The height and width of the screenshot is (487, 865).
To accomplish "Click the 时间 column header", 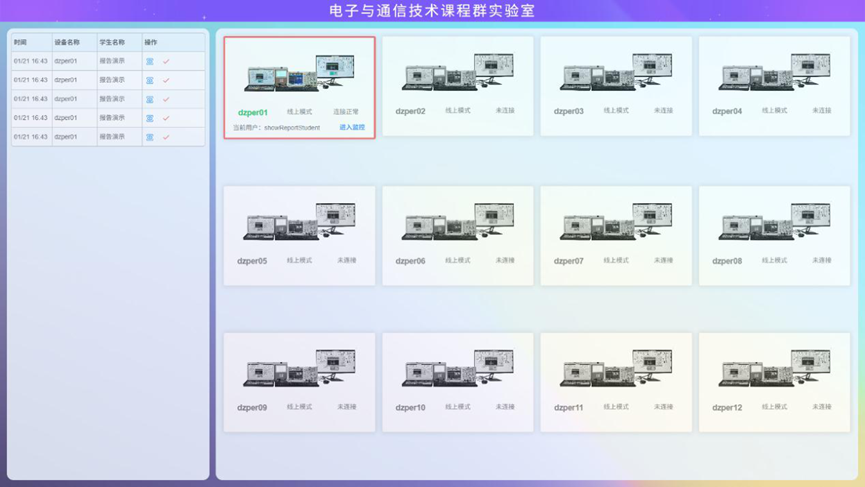I will point(21,43).
